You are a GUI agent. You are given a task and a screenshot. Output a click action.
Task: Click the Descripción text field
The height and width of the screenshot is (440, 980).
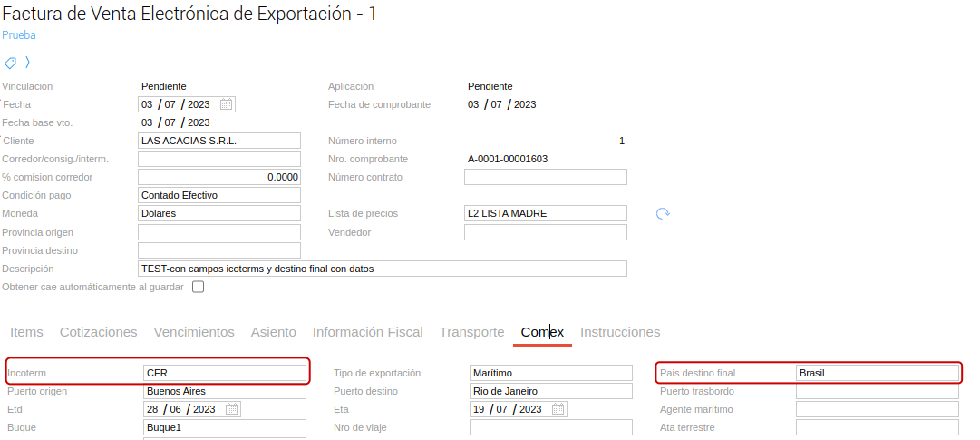pos(382,269)
